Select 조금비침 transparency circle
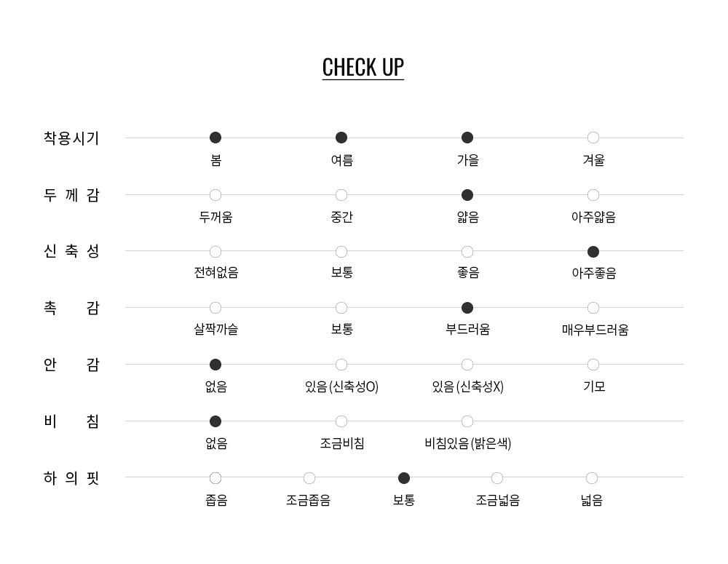 (341, 421)
